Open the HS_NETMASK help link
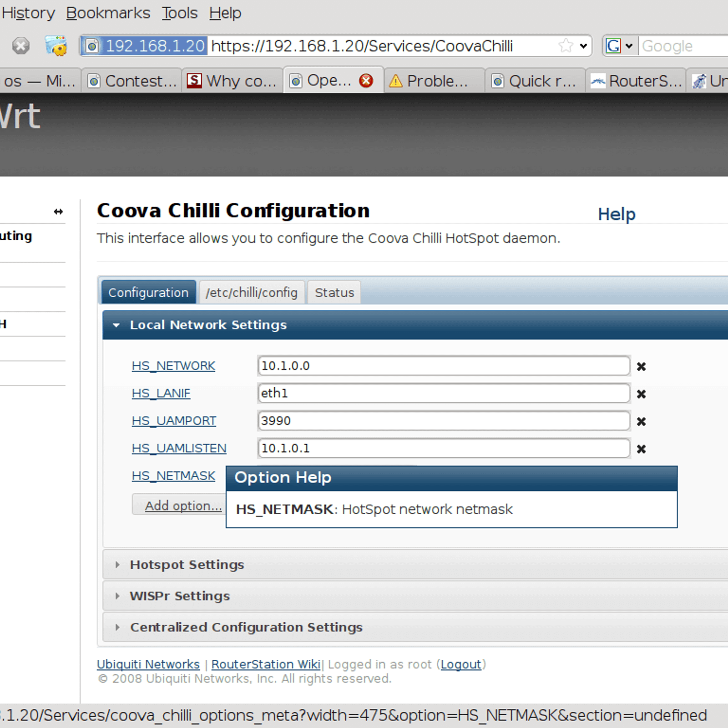Image resolution: width=728 pixels, height=728 pixels. (173, 476)
